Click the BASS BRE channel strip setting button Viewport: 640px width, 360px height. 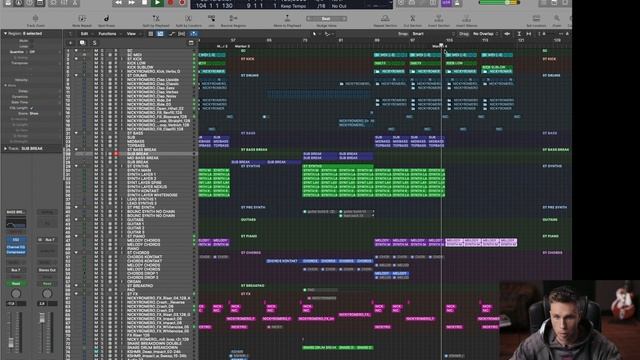(x=16, y=212)
